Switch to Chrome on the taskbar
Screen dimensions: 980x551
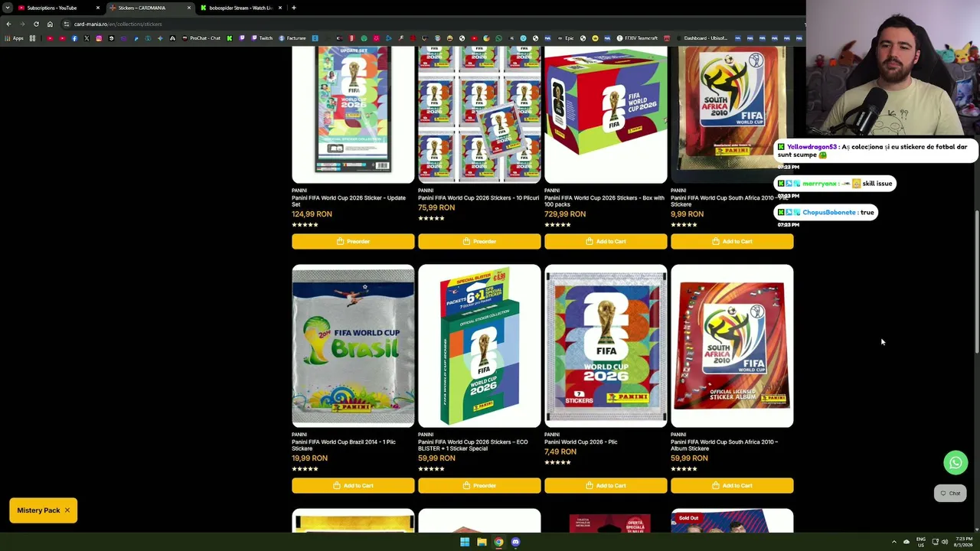[x=498, y=542]
